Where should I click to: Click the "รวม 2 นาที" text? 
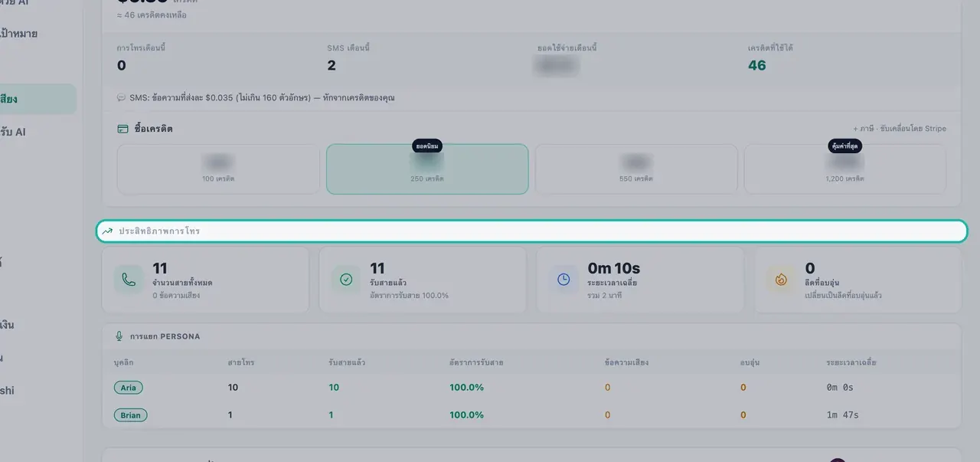pos(605,295)
